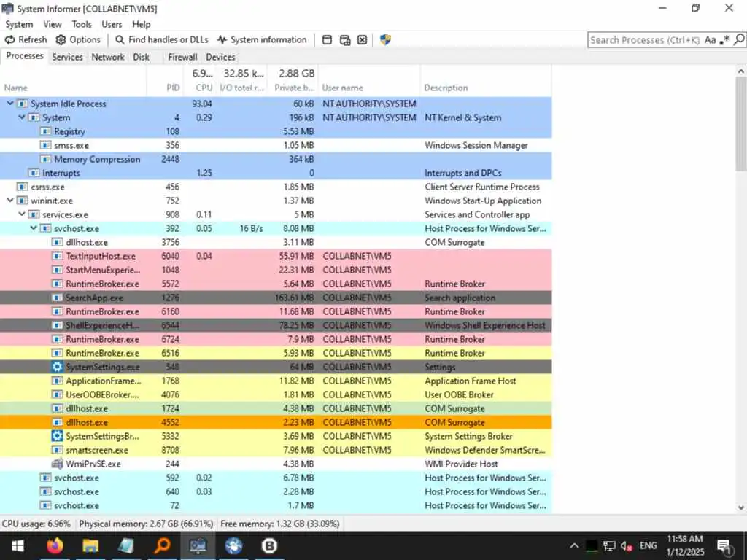Open the Tools menu
The width and height of the screenshot is (747, 560).
82,24
